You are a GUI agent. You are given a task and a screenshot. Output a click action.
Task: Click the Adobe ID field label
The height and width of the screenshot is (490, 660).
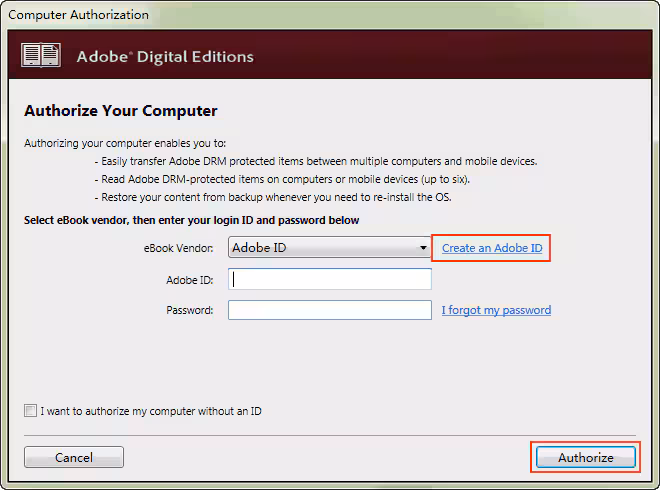click(189, 280)
